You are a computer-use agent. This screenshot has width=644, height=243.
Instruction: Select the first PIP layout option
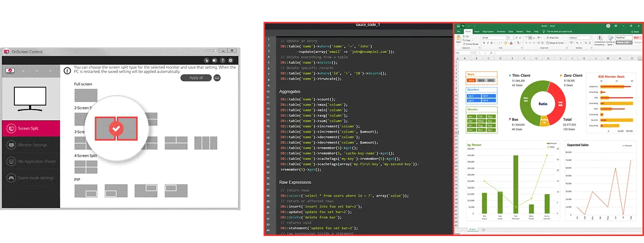coord(86,190)
